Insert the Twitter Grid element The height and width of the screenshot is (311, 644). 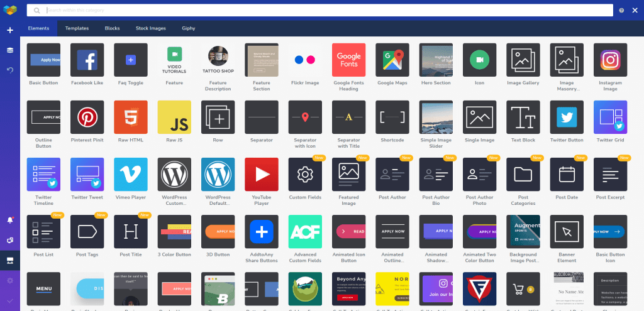tap(610, 117)
